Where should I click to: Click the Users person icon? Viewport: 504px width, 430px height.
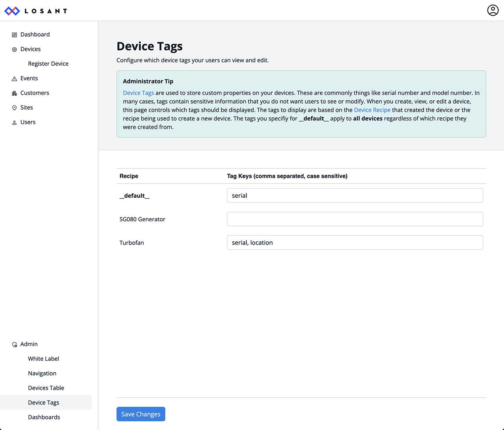click(14, 122)
